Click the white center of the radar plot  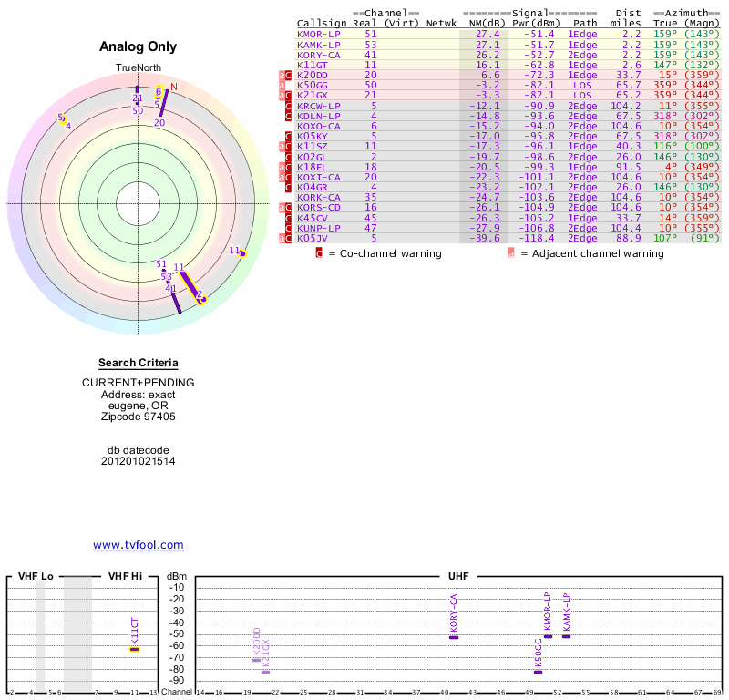[x=138, y=202]
